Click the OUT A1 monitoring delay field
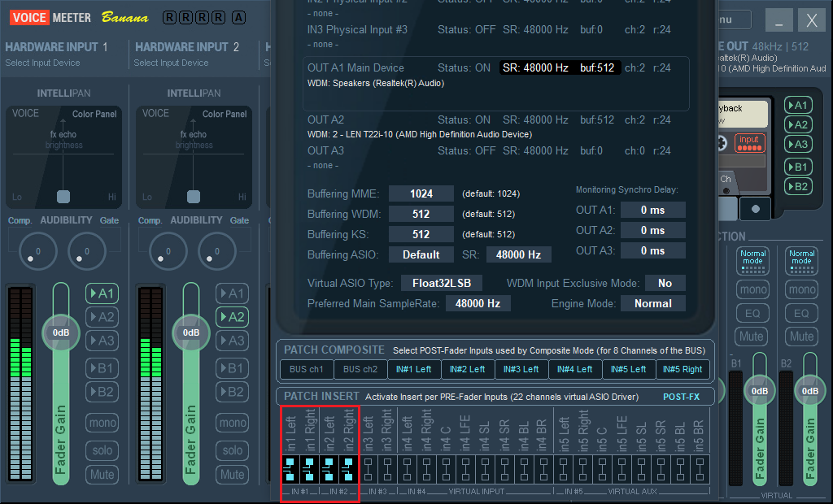The width and height of the screenshot is (833, 504). pyautogui.click(x=653, y=210)
